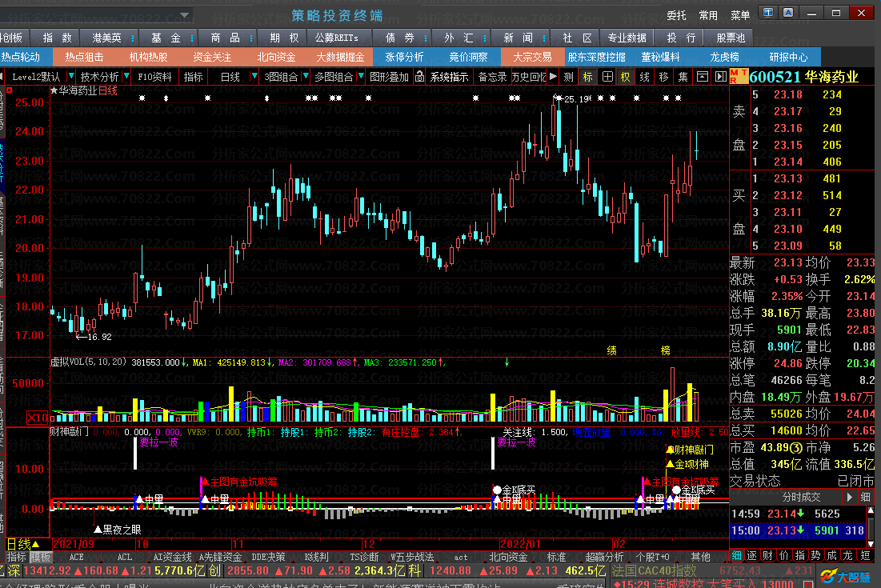Select the 研报中心 sub-tab
This screenshot has height=588, width=881.
(788, 57)
